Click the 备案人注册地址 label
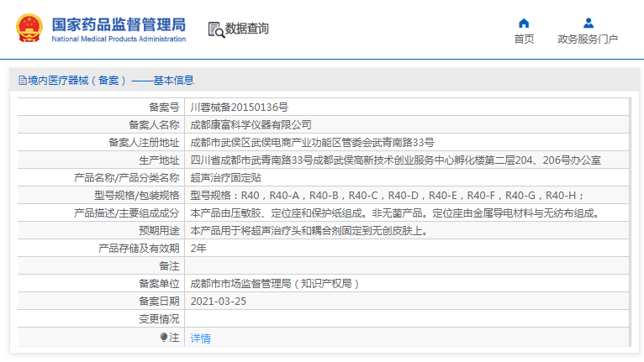 (144, 143)
